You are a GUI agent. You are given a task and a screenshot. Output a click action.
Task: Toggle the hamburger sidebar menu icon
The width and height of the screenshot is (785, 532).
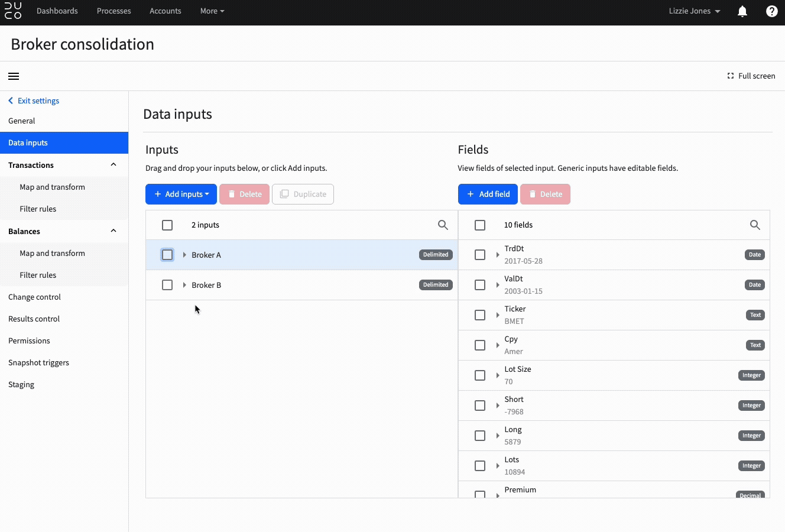coord(14,76)
